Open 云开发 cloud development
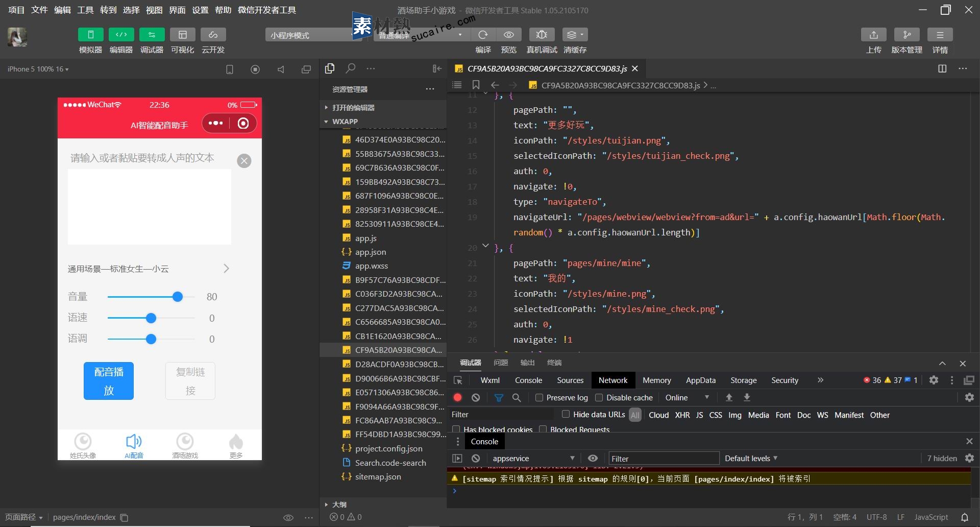The width and height of the screenshot is (980, 527). 213,35
